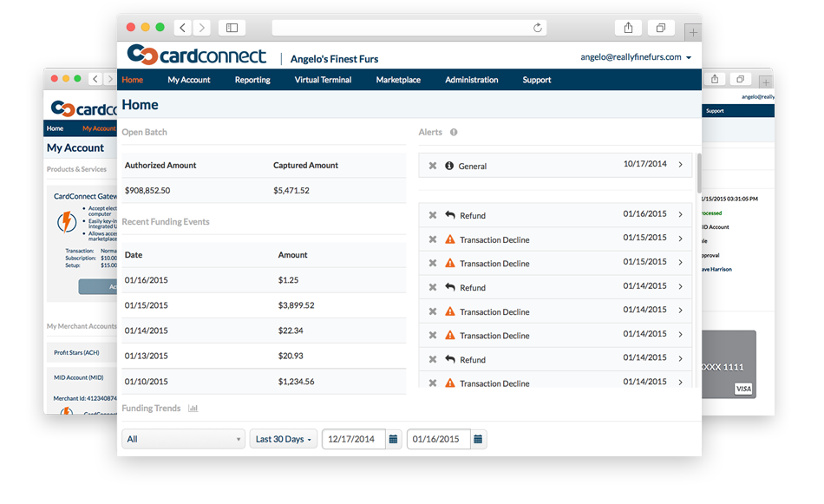Click MID Account (MID) in left window

78,377
